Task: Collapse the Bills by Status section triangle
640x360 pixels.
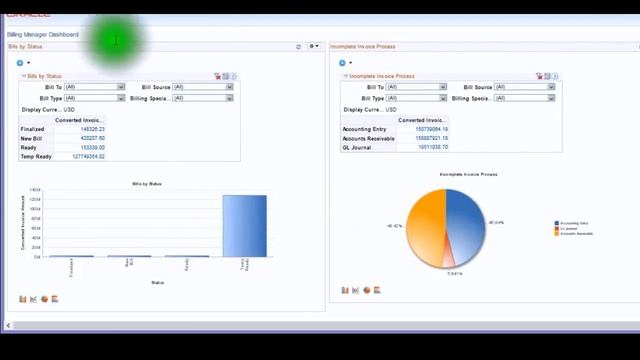Action: point(24,76)
